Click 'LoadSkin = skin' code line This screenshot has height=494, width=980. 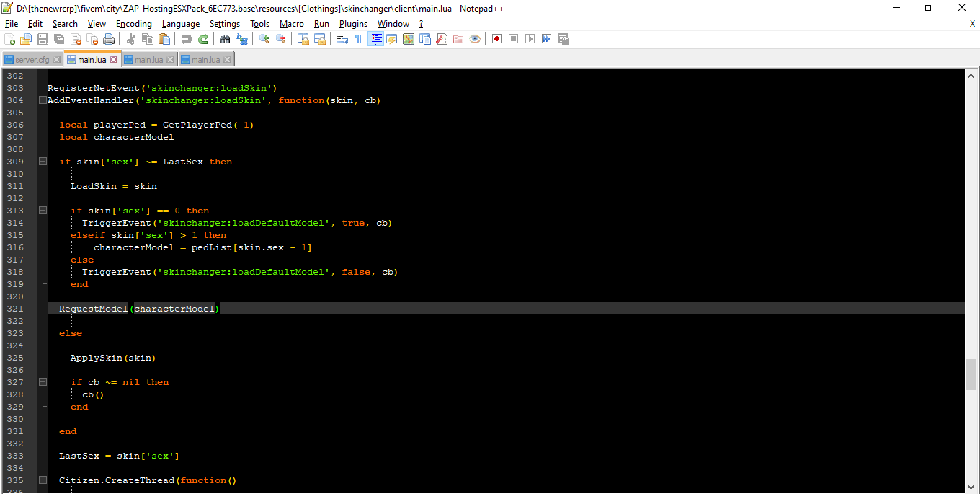pos(113,186)
